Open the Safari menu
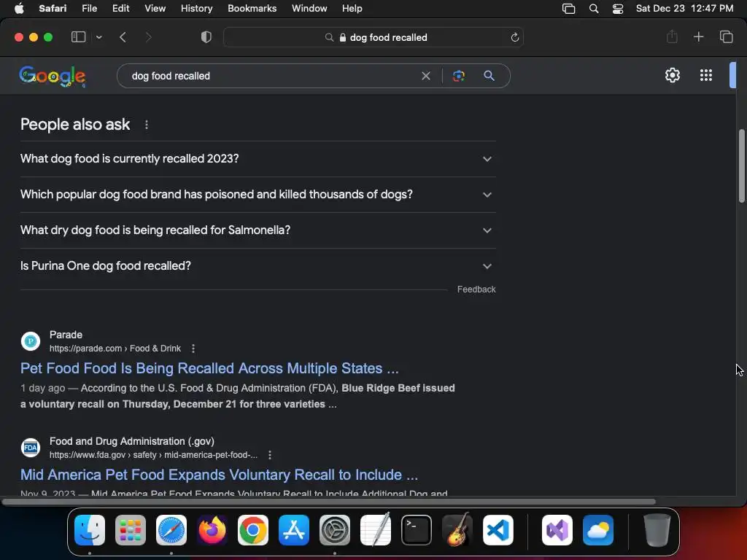Screen dimensions: 747x560 (x=53, y=9)
